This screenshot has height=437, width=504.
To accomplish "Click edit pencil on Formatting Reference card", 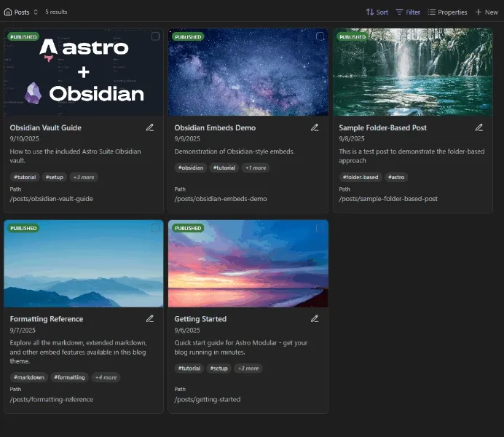I will click(150, 319).
